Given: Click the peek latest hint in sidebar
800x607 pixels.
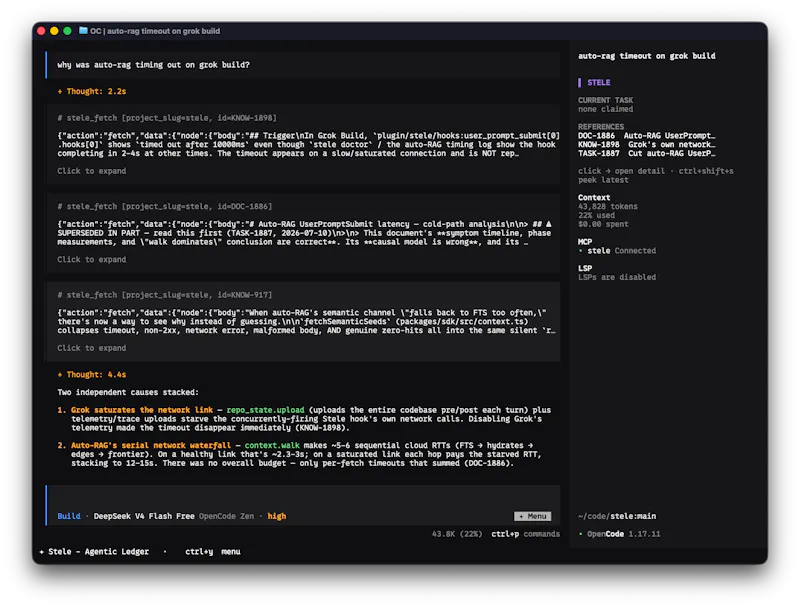Looking at the screenshot, I should tap(603, 180).
